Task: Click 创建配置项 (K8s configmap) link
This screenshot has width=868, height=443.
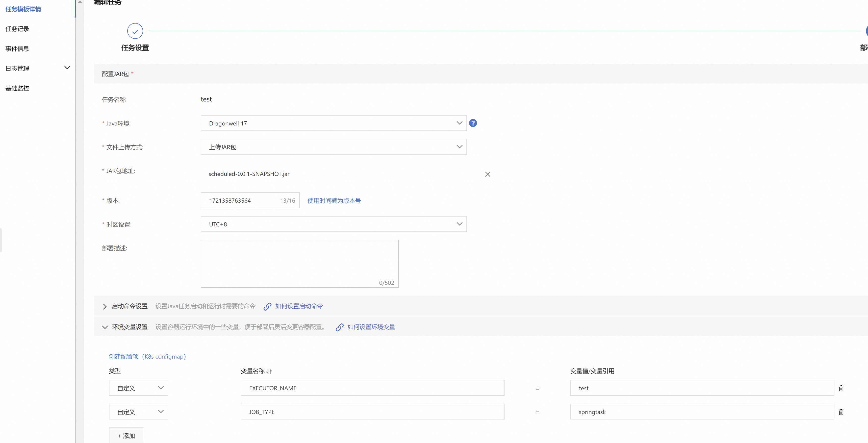Action: click(x=147, y=356)
